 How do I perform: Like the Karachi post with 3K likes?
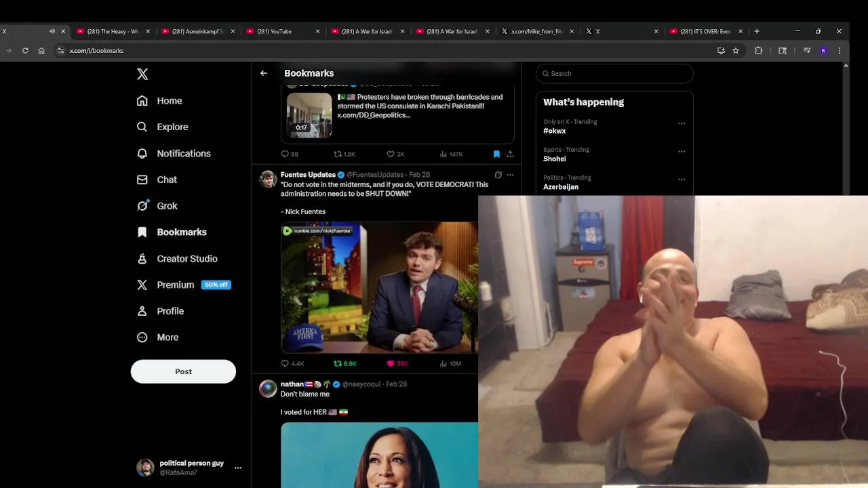395,154
